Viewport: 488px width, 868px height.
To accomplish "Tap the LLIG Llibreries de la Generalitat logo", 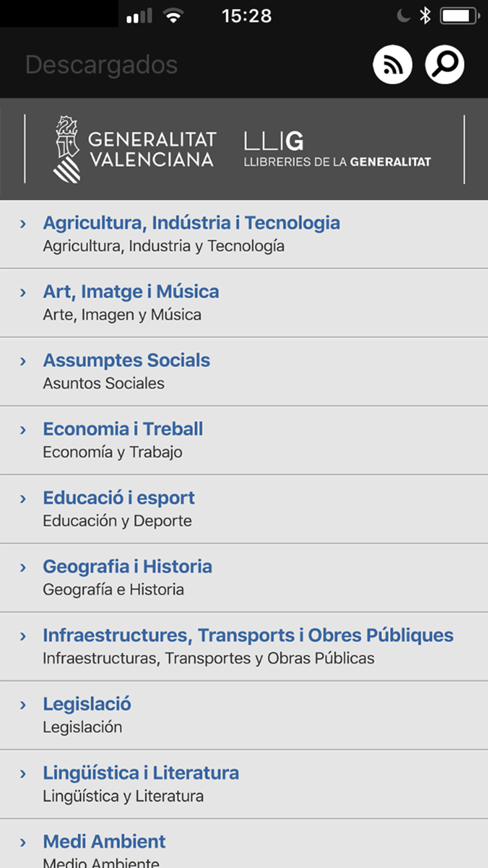I will (337, 149).
